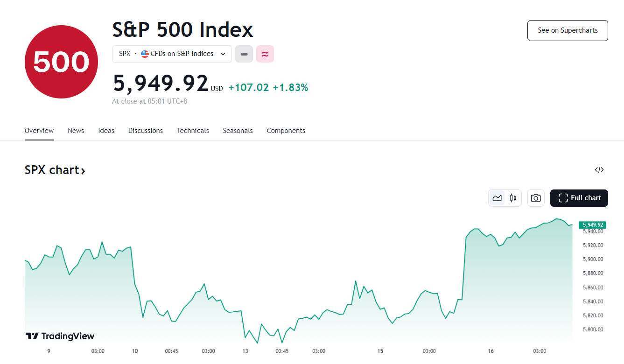
Task: Select the Components tab
Action: pyautogui.click(x=286, y=131)
